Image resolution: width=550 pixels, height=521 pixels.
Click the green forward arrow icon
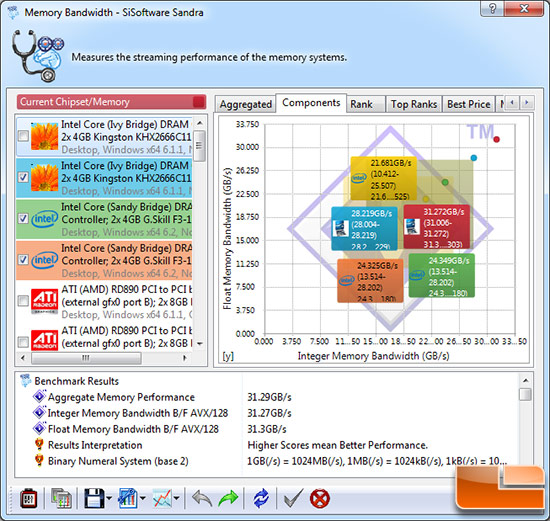pos(228,498)
